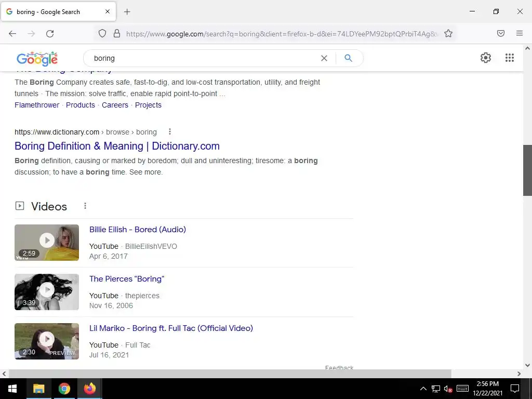Screen dimensions: 532x399
Task: Go back with the browser back arrow
Action: pos(12,34)
